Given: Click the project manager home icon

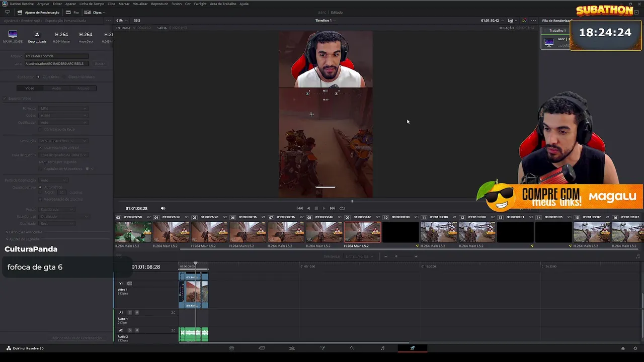Looking at the screenshot, I should (x=623, y=348).
